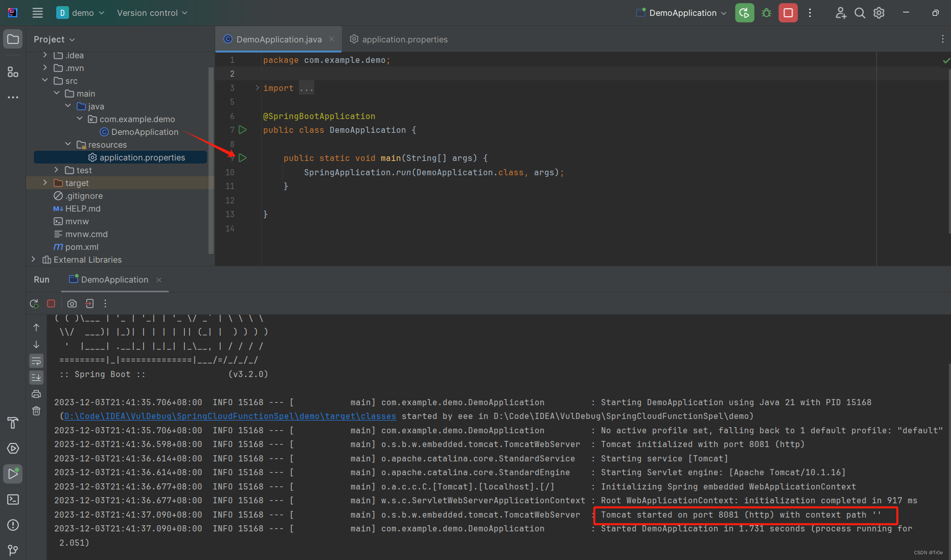Expand the .mvn folder

coord(45,67)
